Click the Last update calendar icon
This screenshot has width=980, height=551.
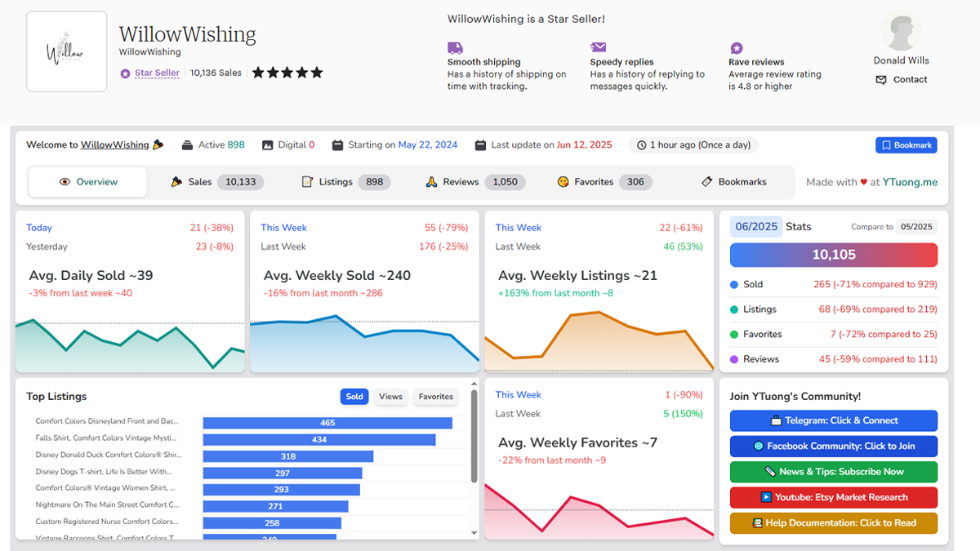(480, 145)
